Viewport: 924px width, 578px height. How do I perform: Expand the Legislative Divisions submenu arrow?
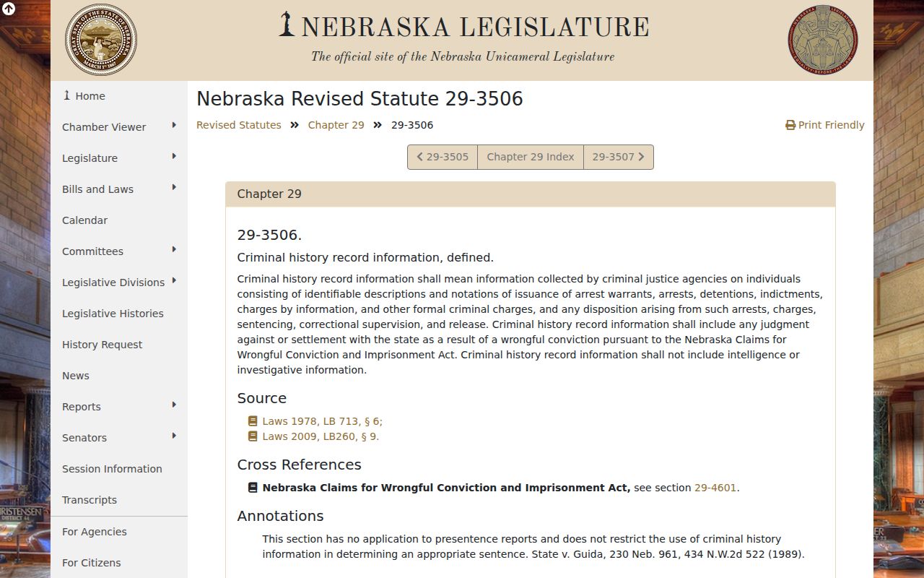click(x=174, y=281)
